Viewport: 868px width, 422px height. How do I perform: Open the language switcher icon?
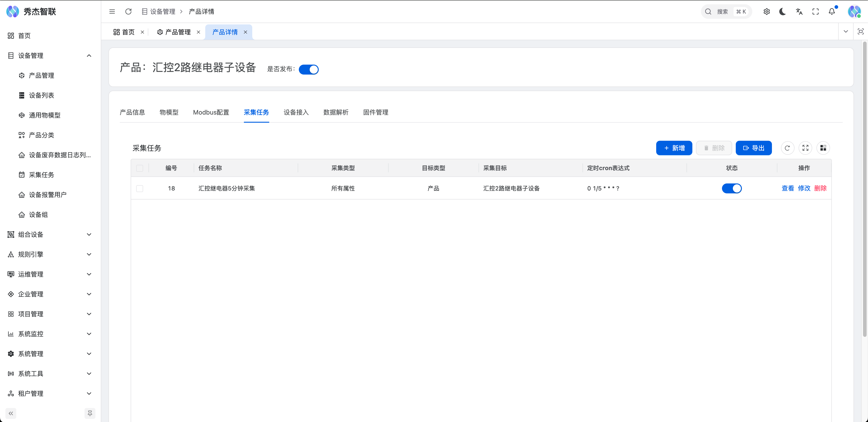click(x=799, y=11)
